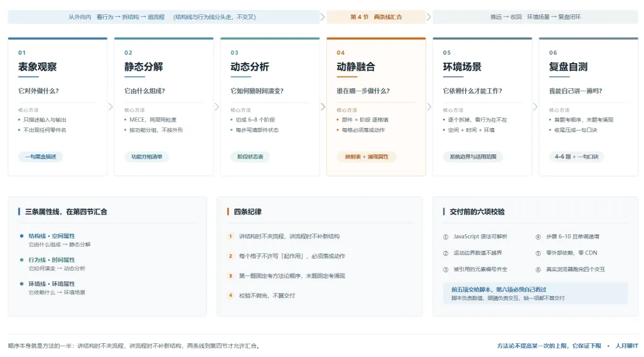The image size is (644, 357).
Task: Open the highlighted '动静融合' card title
Action: pyautogui.click(x=355, y=67)
